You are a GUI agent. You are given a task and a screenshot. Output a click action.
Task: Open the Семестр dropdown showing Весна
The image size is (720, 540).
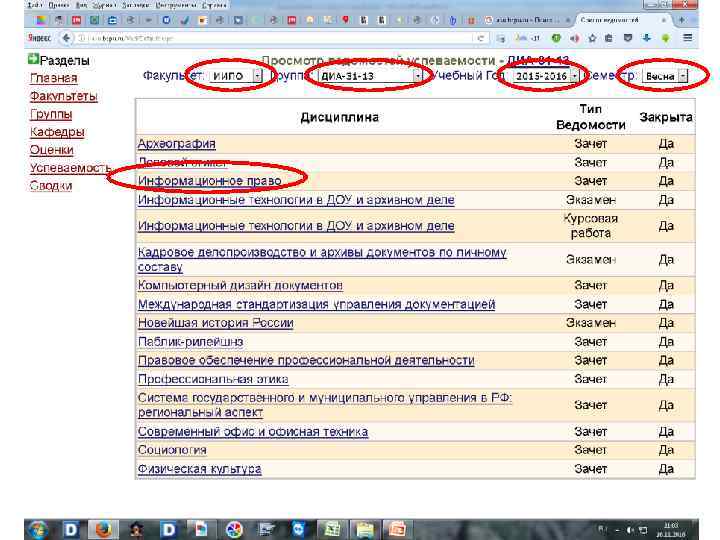click(x=666, y=76)
